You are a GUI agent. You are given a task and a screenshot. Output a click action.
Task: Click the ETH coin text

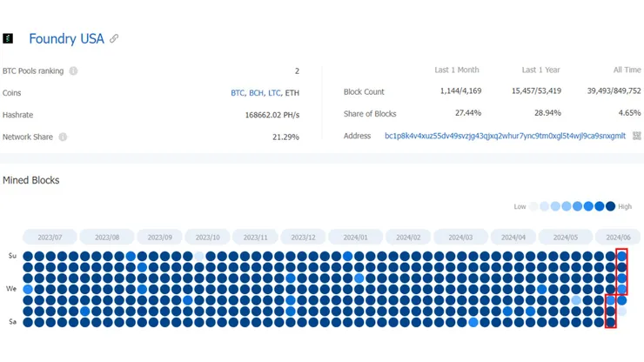coord(292,93)
